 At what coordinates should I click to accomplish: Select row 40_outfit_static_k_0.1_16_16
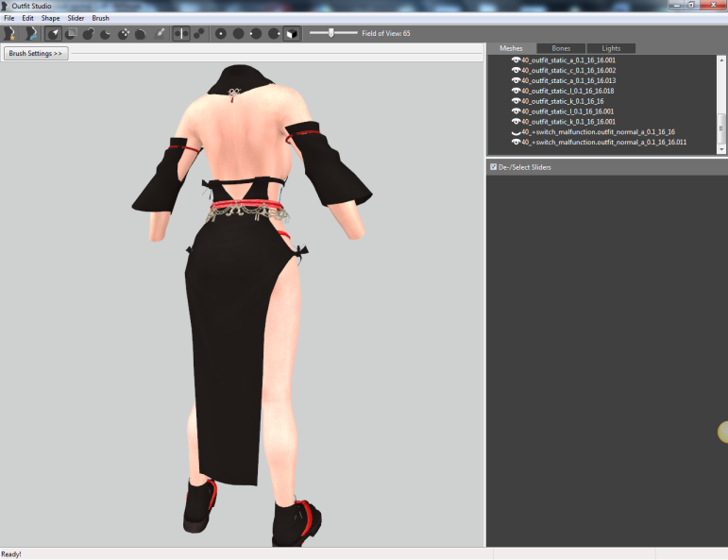point(562,101)
